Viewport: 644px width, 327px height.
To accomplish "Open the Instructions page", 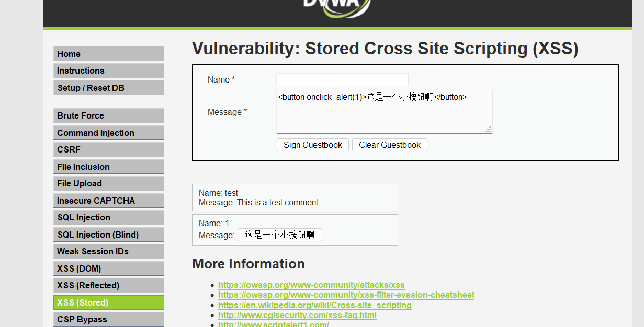I will point(109,71).
